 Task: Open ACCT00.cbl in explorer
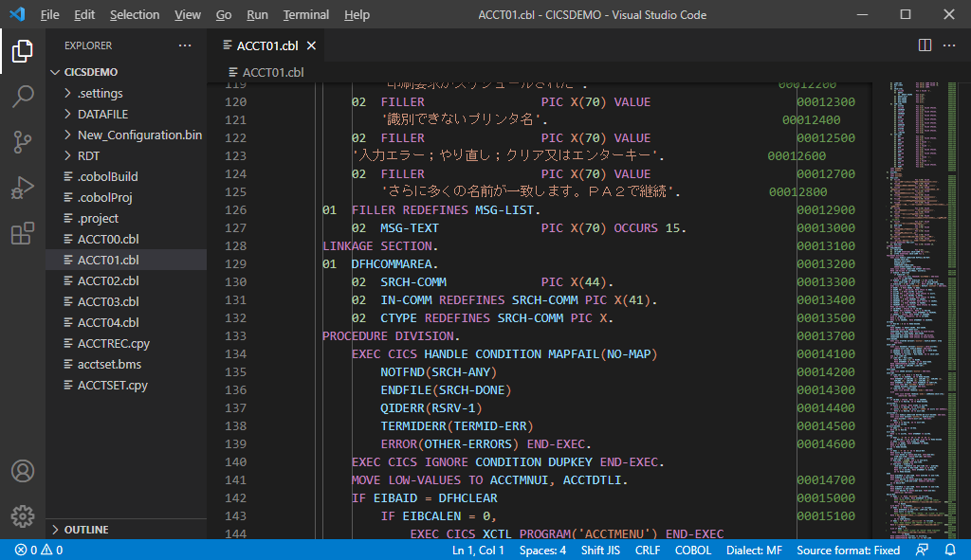(x=108, y=239)
